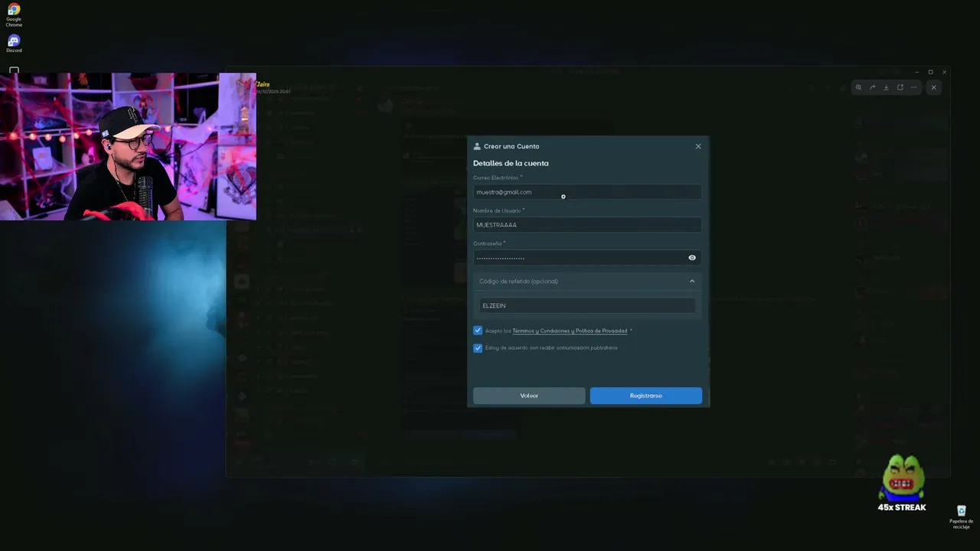Open the three-dots more options menu
This screenshot has height=551, width=980.
[913, 87]
